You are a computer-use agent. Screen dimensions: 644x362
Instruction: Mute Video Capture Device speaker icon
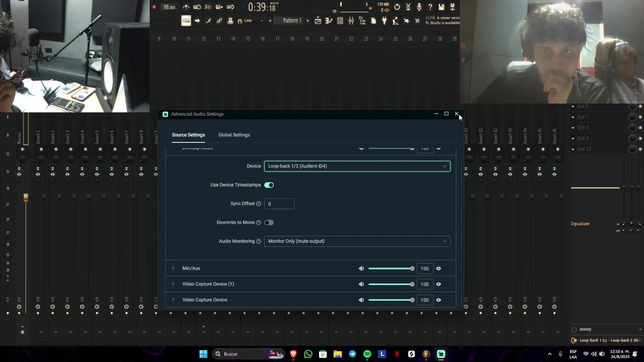(x=361, y=300)
